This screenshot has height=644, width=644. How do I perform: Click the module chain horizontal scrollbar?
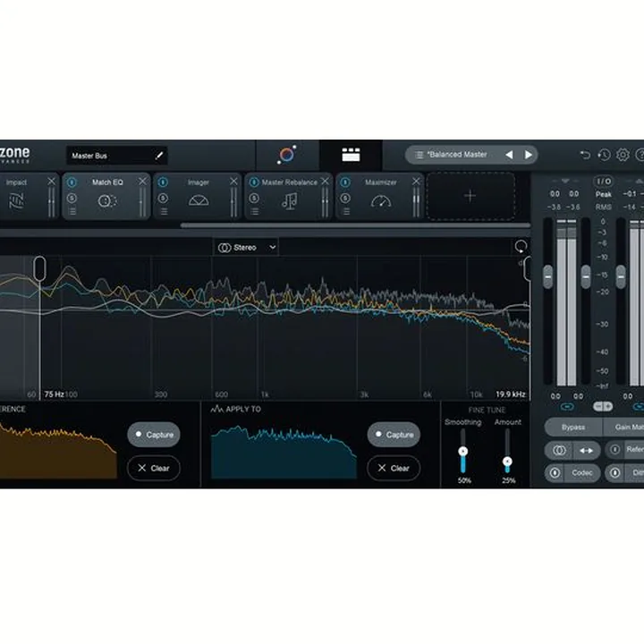point(356,225)
